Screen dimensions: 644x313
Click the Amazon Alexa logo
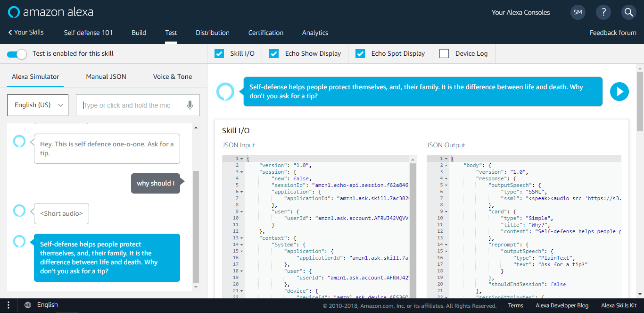pyautogui.click(x=50, y=12)
